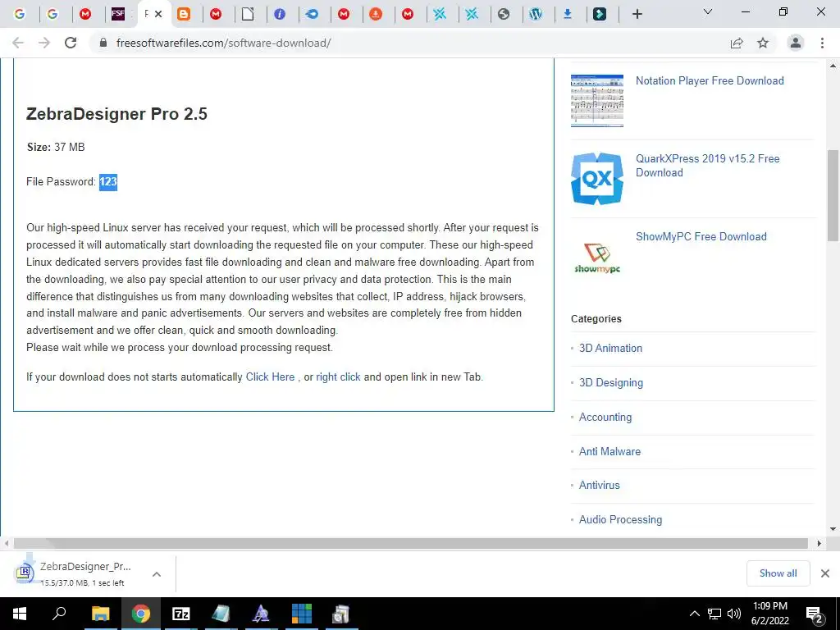Image resolution: width=840 pixels, height=630 pixels.
Task: Open the Windows Start menu
Action: (20, 614)
